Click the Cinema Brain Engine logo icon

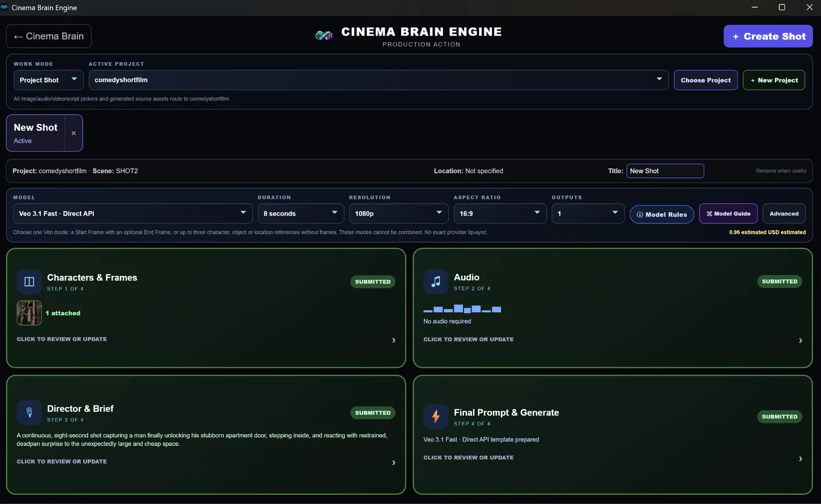[323, 35]
